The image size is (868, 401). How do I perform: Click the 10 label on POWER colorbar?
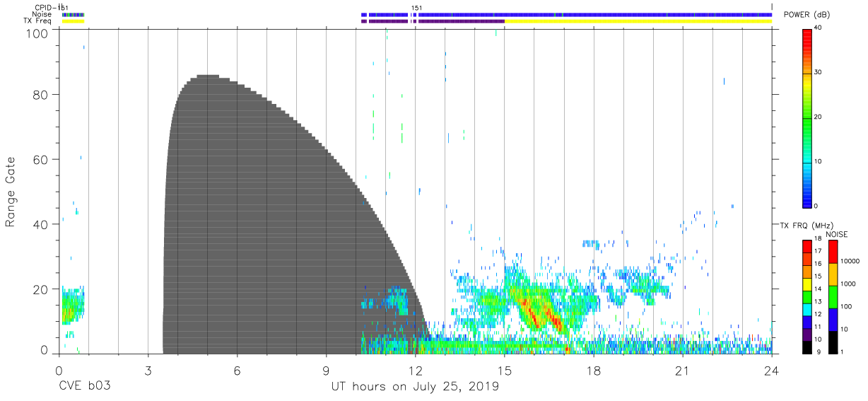pyautogui.click(x=819, y=162)
